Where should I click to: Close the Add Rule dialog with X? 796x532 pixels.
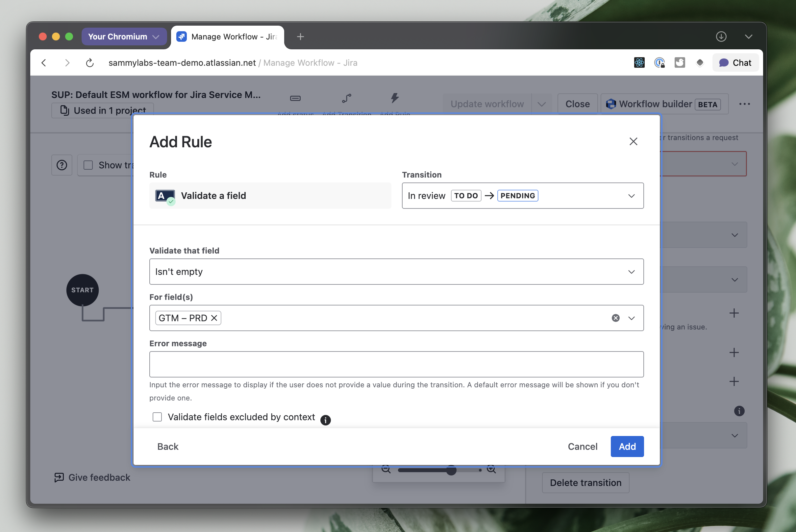633,141
